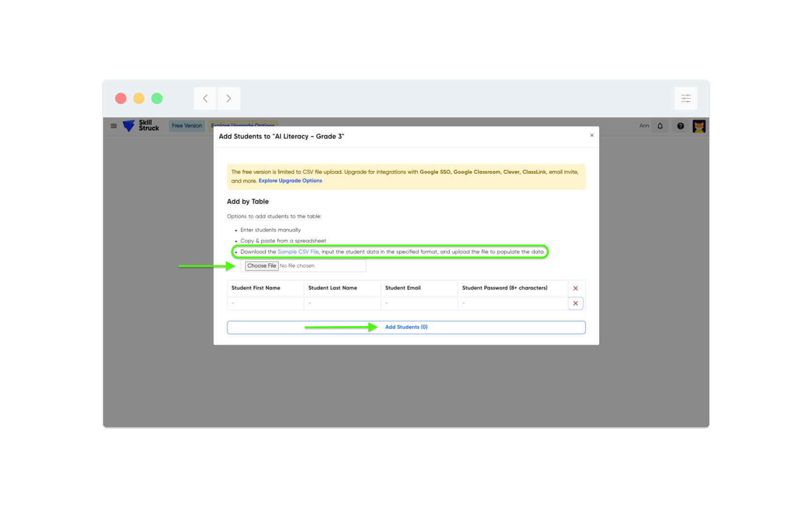Image resolution: width=812 pixels, height=507 pixels.
Task: Click the Student Email cell
Action: click(419, 303)
